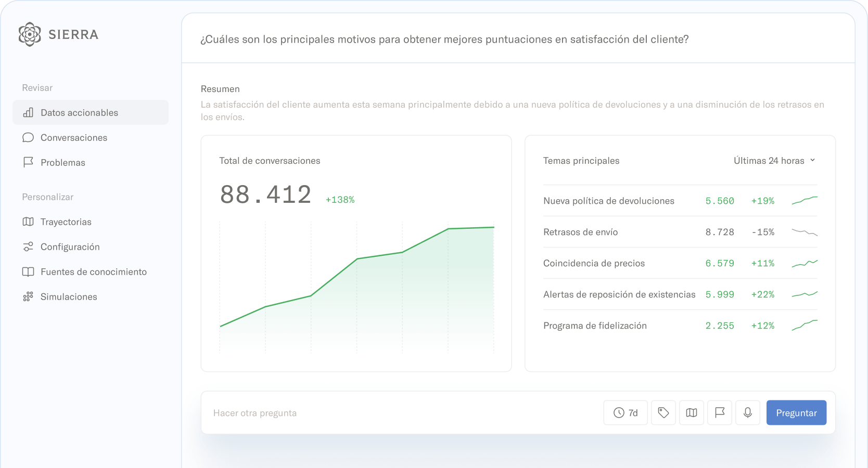Click the +11% change value
This screenshot has width=868, height=468.
763,263
